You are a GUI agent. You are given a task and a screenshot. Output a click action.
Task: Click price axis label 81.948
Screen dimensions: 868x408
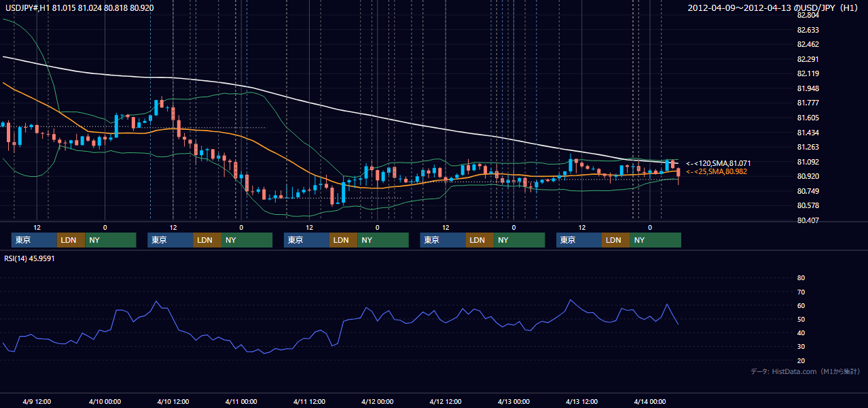point(808,88)
